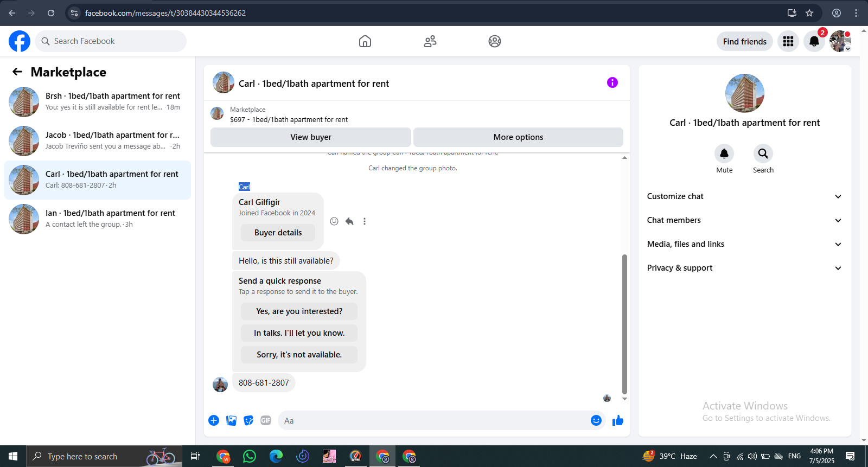Viewport: 868px width, 467px height.
Task: Go back using the Marketplace arrow
Action: [x=17, y=72]
